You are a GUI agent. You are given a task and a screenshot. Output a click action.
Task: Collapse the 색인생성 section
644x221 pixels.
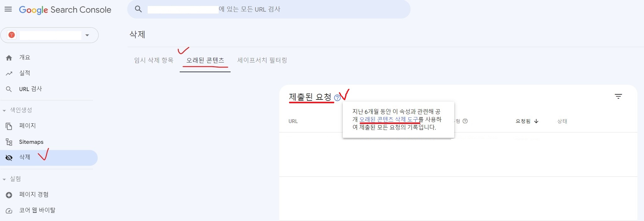pos(4,110)
